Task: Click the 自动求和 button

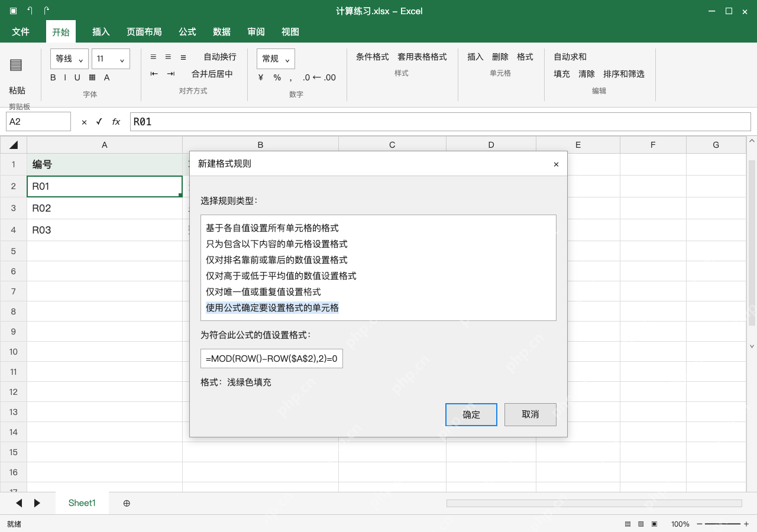Action: pyautogui.click(x=570, y=57)
